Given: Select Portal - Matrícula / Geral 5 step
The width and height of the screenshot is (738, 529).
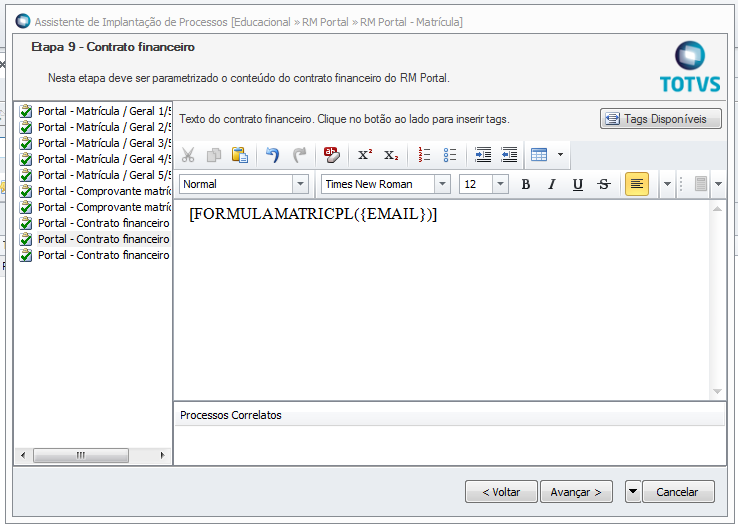Looking at the screenshot, I should pos(104,175).
